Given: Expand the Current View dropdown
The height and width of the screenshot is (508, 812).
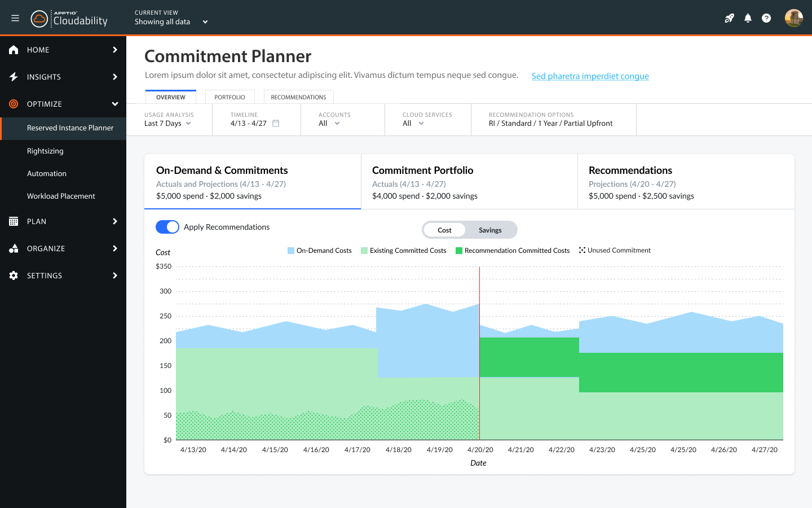Looking at the screenshot, I should (x=205, y=22).
